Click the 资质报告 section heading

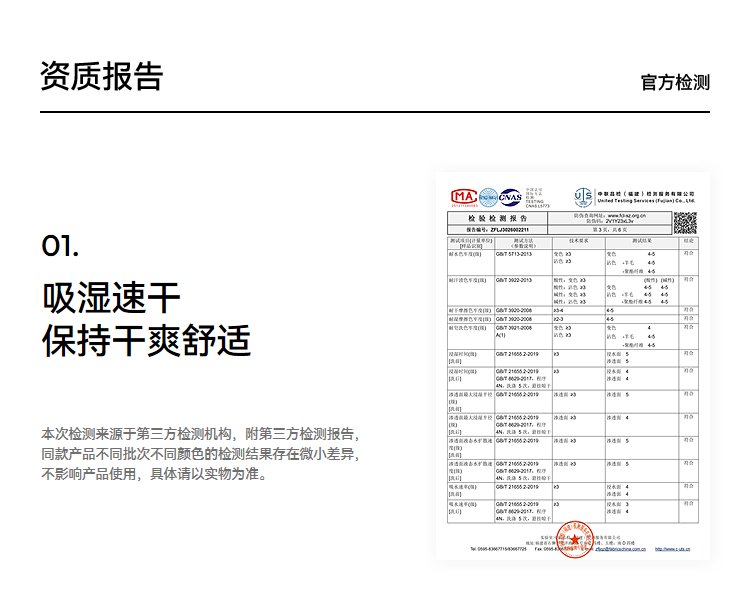pos(101,77)
